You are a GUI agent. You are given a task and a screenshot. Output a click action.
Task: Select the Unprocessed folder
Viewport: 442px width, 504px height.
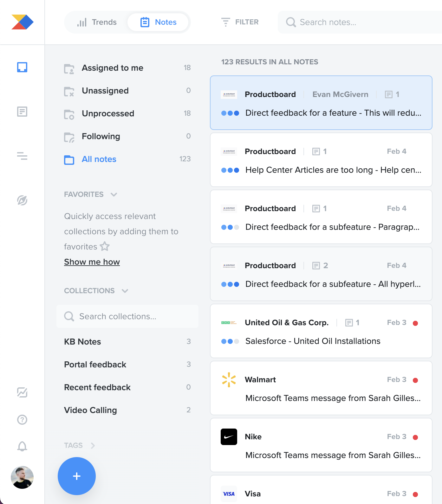127,113
